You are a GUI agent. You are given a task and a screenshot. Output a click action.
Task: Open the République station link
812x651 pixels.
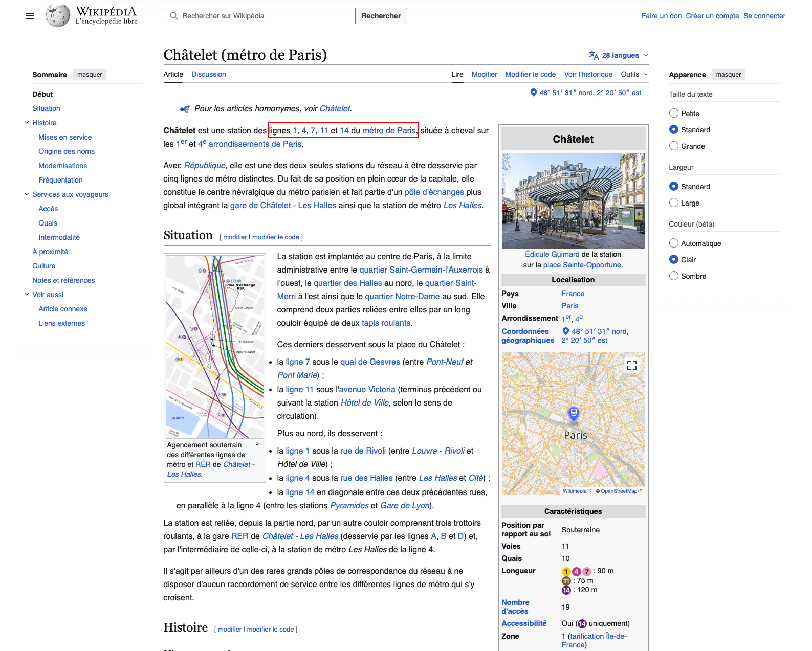point(205,166)
